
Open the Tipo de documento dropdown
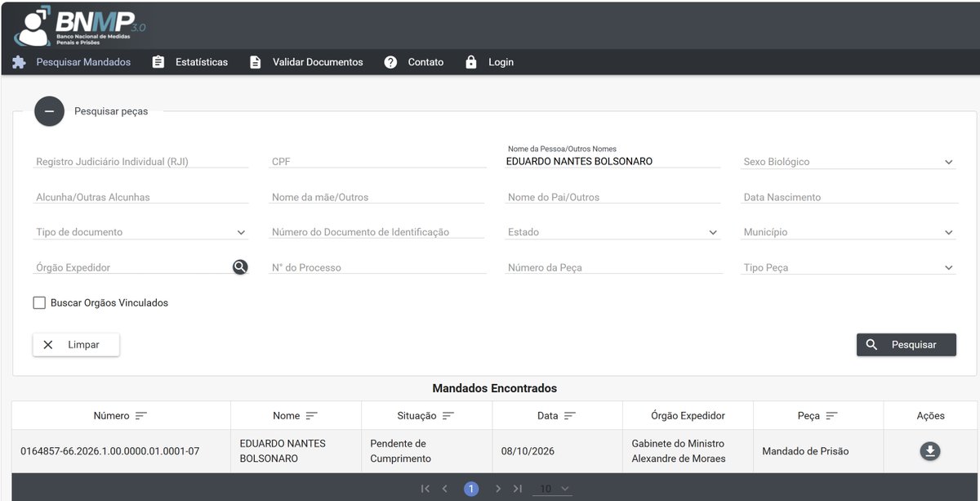[141, 232]
